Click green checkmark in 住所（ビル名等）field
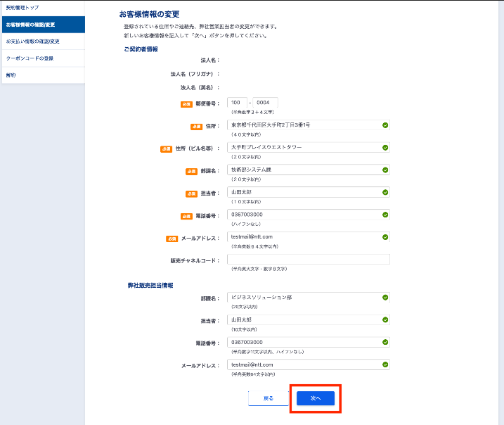 [x=385, y=148]
